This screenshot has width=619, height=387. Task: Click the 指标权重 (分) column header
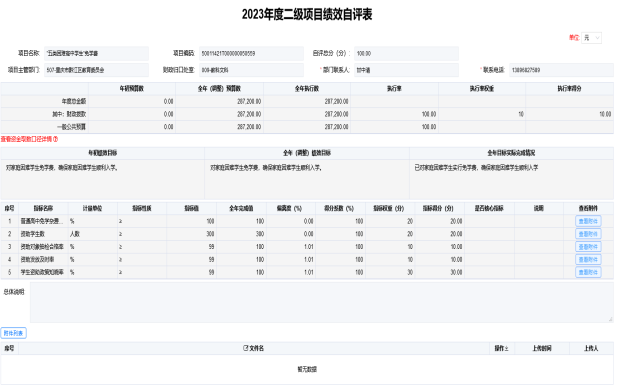click(390, 208)
